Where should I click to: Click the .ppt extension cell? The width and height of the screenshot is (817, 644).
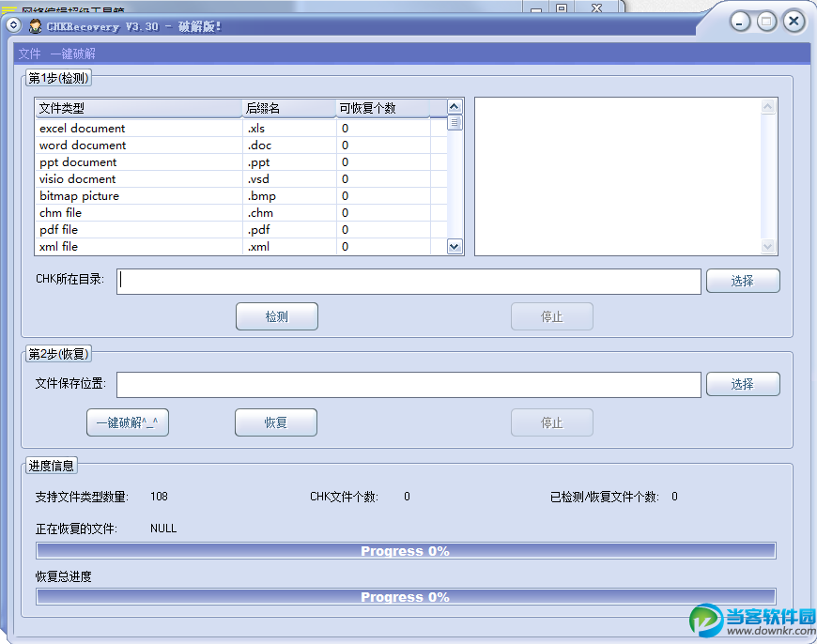tap(289, 162)
